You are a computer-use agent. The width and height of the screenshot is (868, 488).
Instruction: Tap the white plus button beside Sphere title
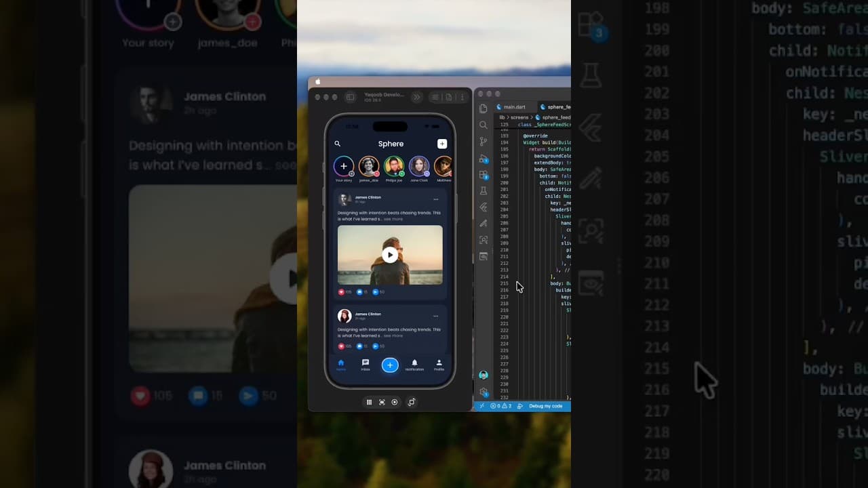[442, 144]
